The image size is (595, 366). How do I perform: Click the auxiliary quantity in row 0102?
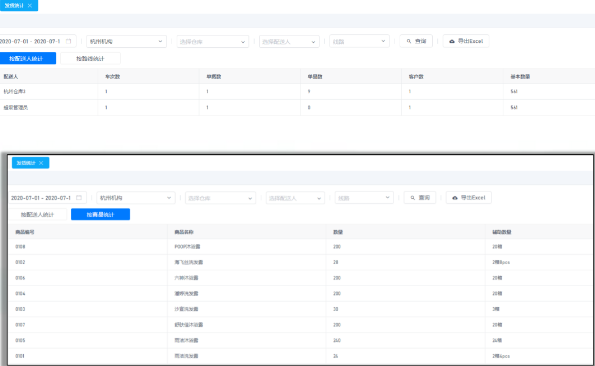pos(501,262)
